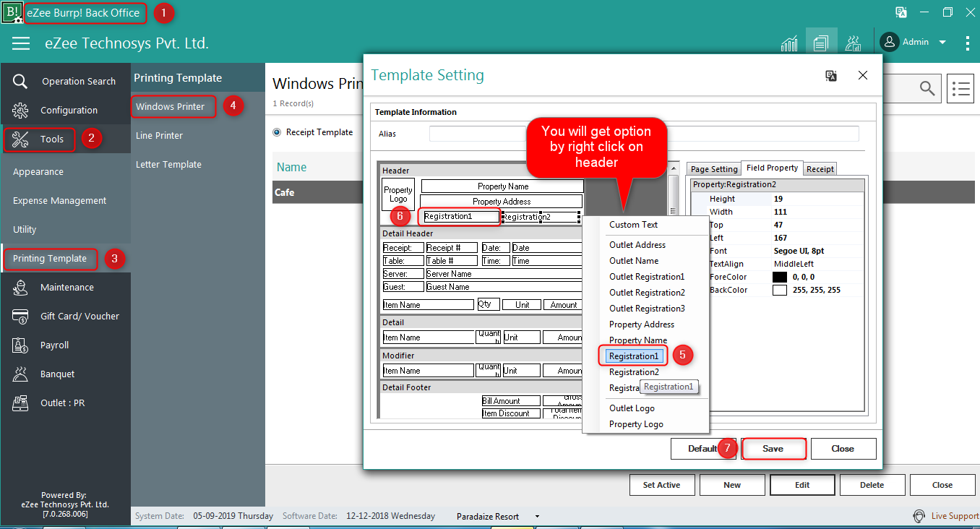Image resolution: width=980 pixels, height=529 pixels.
Task: Click Close in Template Setting dialog
Action: tap(843, 449)
